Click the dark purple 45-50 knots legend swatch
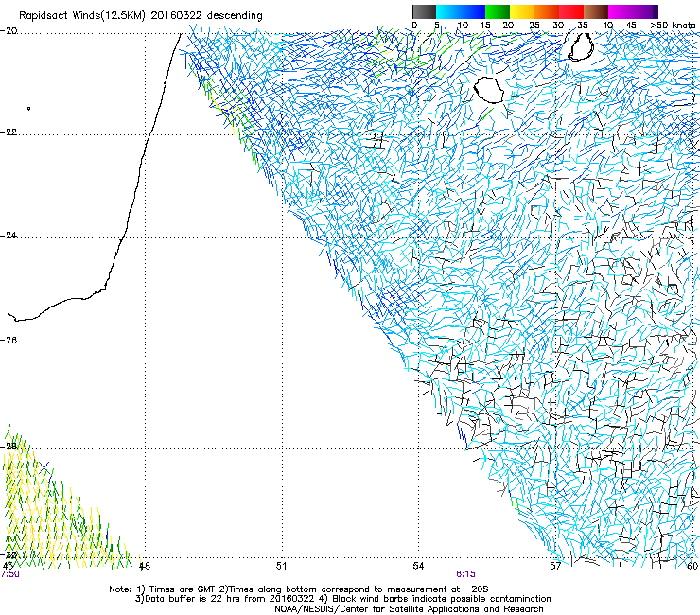The height and width of the screenshot is (615, 700). pos(645,11)
